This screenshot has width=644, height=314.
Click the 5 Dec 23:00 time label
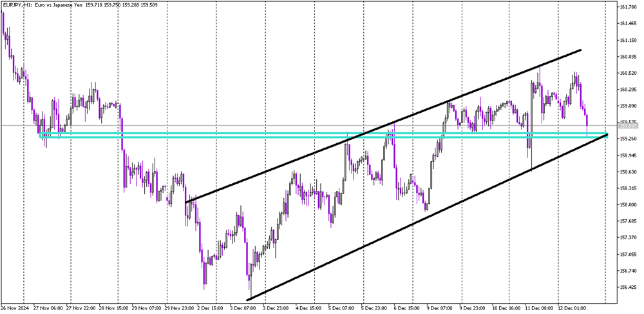point(374,308)
